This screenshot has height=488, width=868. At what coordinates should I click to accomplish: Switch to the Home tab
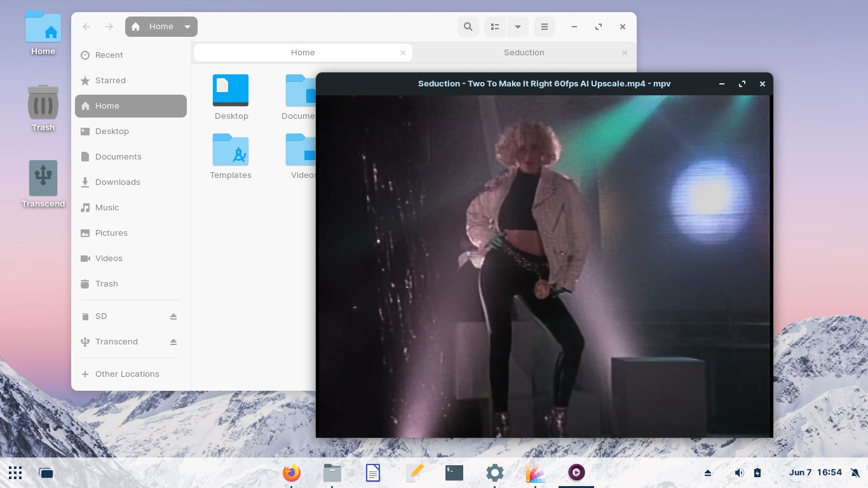(302, 53)
